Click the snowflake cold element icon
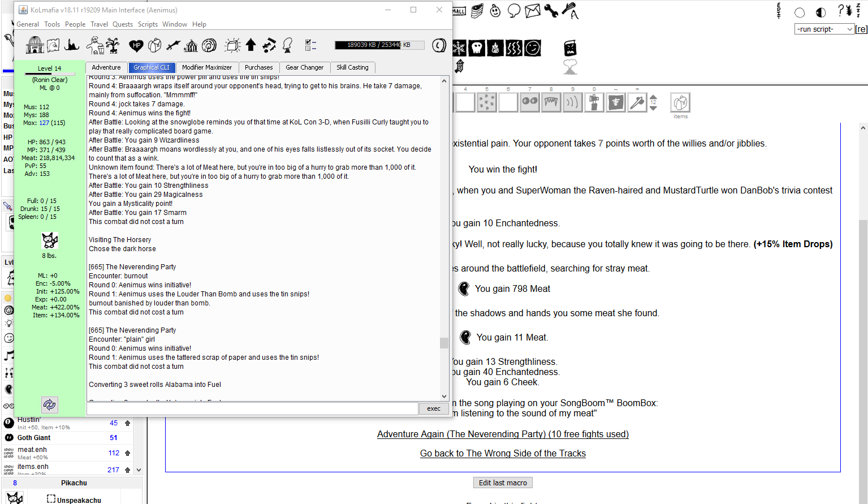 click(x=459, y=48)
